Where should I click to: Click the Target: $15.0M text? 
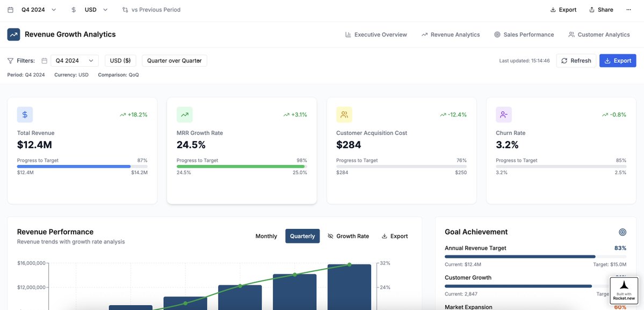pos(610,264)
